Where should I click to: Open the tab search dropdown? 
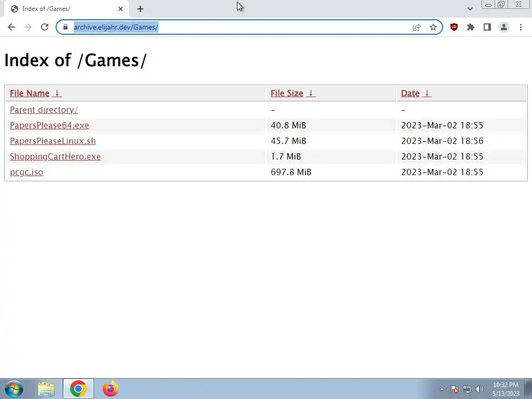(470, 9)
